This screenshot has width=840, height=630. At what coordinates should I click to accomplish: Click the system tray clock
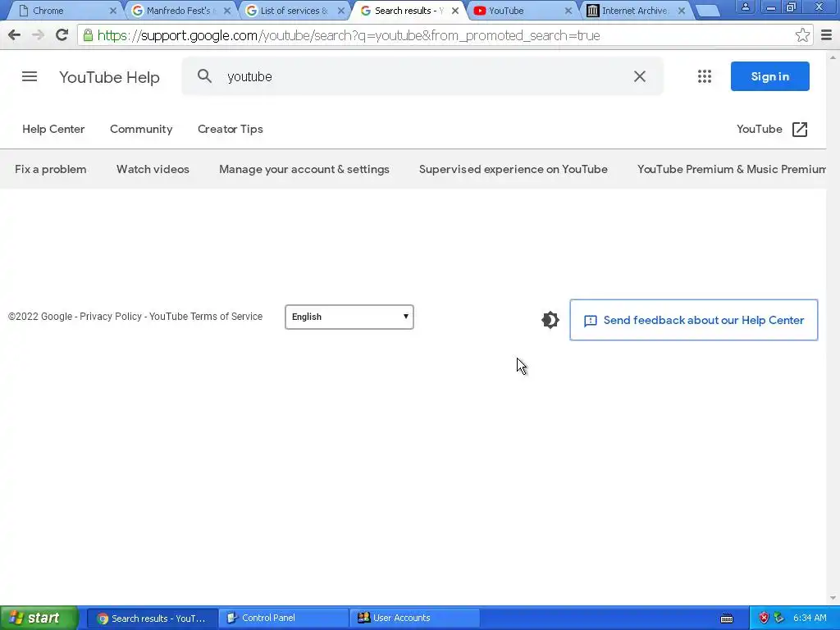810,619
